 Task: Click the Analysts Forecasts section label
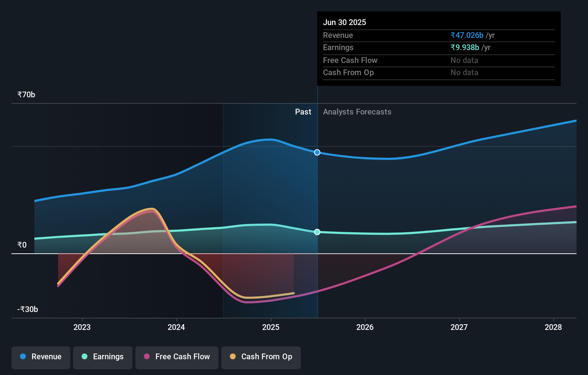tap(357, 112)
